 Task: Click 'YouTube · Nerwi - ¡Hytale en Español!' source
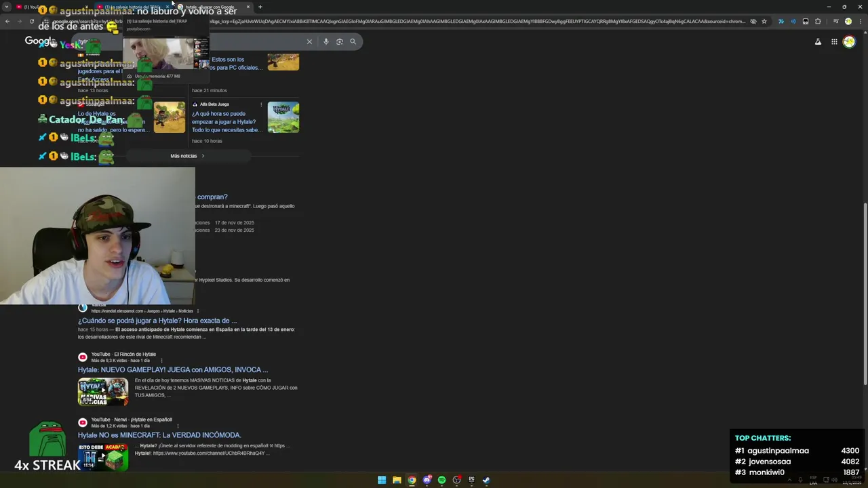click(x=132, y=420)
